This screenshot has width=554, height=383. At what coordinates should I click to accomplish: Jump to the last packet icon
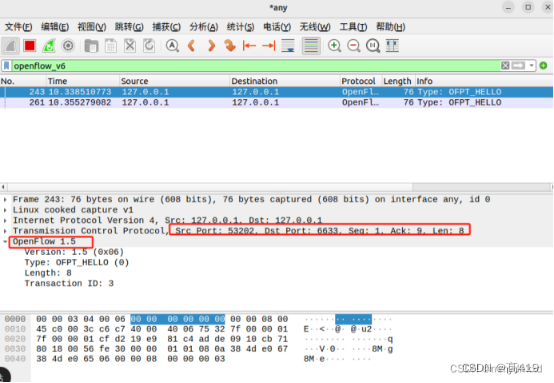(x=269, y=46)
